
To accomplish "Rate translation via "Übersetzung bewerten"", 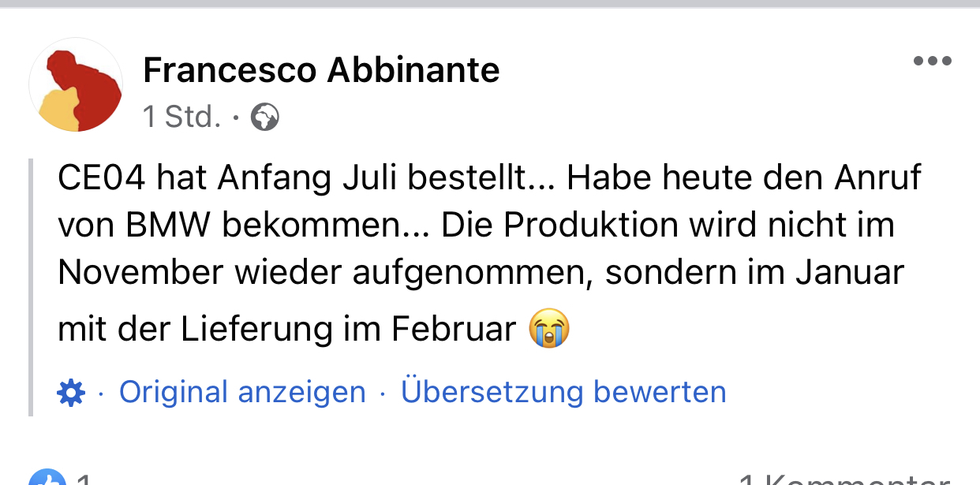I will (563, 392).
